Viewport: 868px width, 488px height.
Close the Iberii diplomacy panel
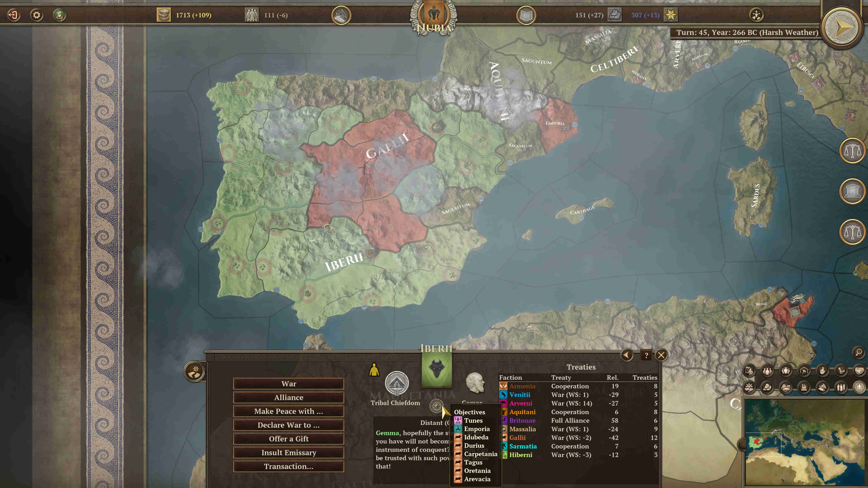(x=661, y=355)
